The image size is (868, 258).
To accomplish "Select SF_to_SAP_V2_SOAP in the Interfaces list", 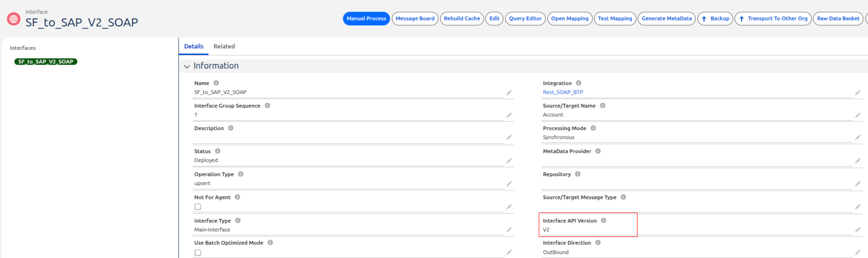I will pyautogui.click(x=46, y=62).
